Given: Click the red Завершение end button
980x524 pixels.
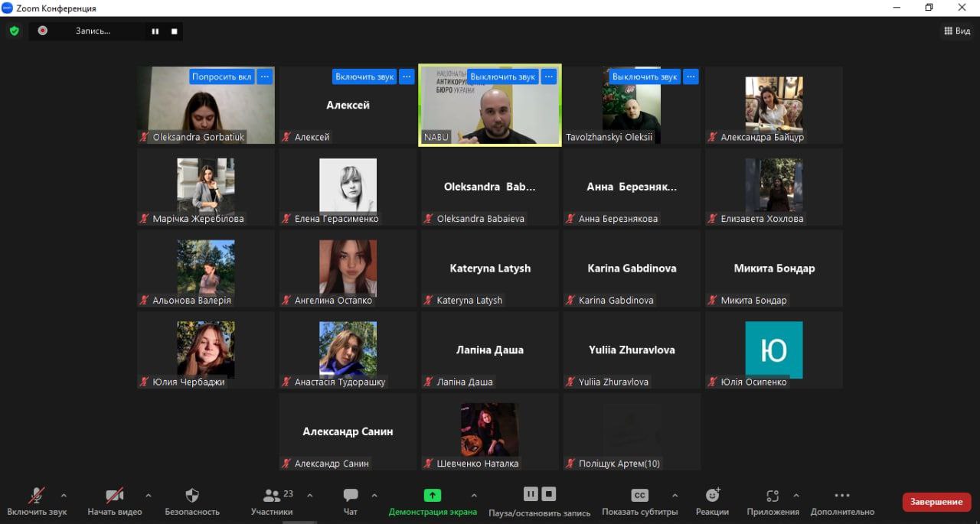Looking at the screenshot, I should 936,502.
